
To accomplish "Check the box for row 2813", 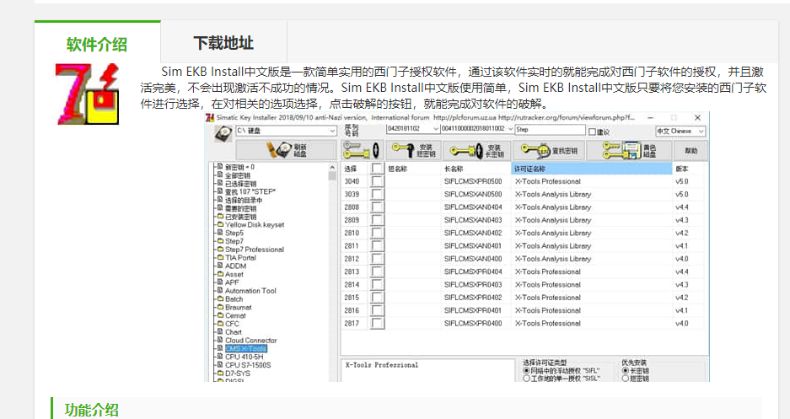I will pyautogui.click(x=377, y=271).
